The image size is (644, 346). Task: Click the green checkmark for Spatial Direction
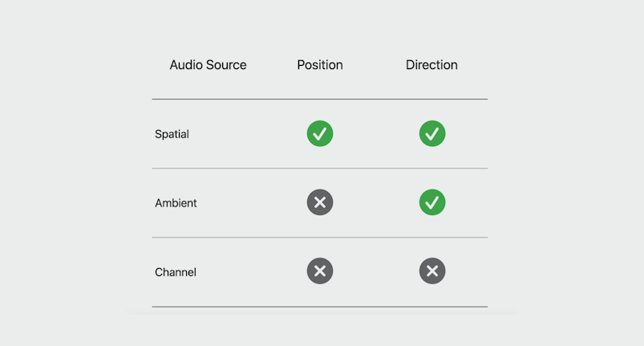[432, 133]
